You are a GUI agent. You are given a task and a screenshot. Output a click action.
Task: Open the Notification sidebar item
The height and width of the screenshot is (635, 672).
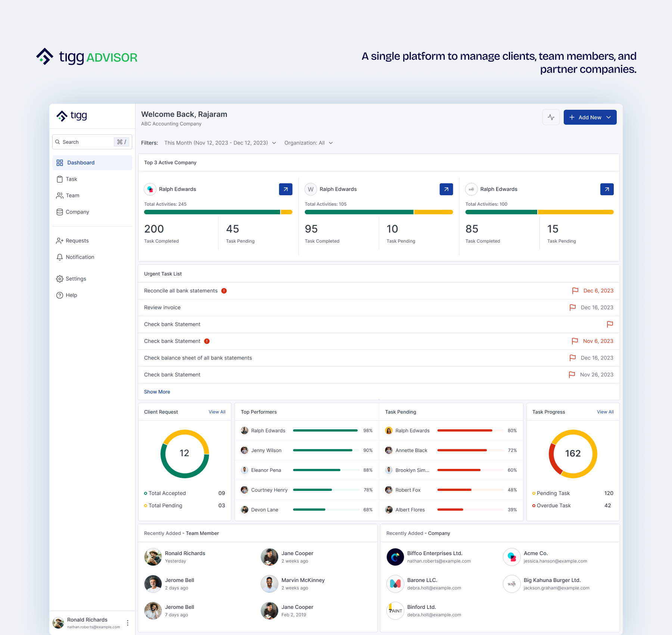(92, 257)
